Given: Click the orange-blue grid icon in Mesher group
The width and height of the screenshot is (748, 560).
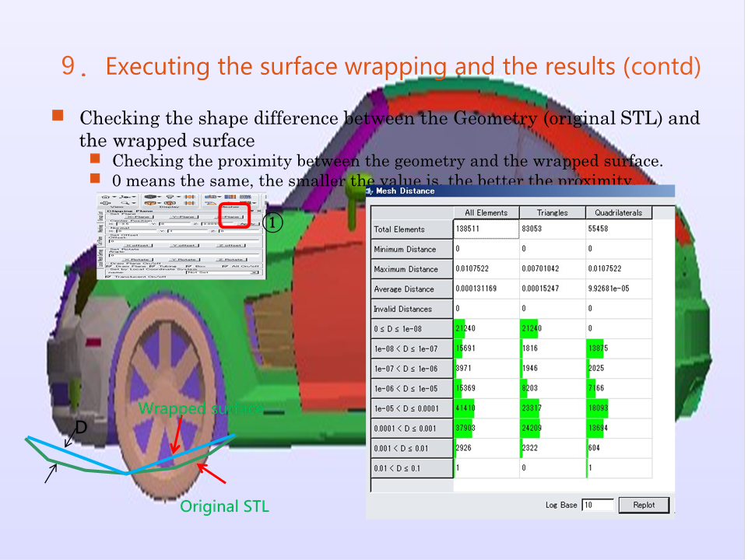Looking at the screenshot, I should tap(230, 196).
